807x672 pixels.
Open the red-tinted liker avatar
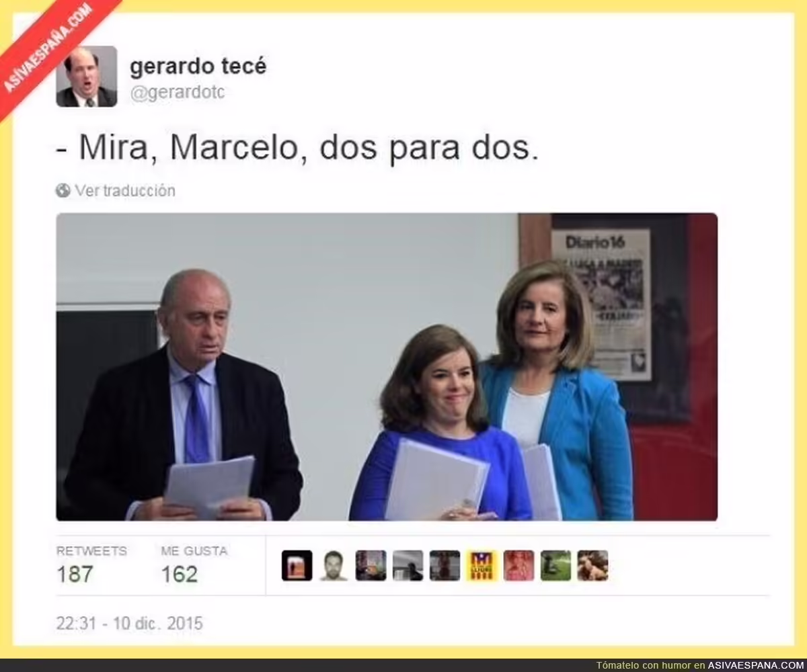[518, 565]
